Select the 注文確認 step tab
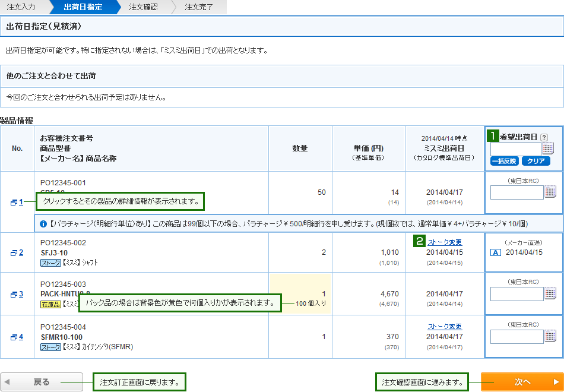Image resolution: width=564 pixels, height=392 pixels. pyautogui.click(x=144, y=7)
